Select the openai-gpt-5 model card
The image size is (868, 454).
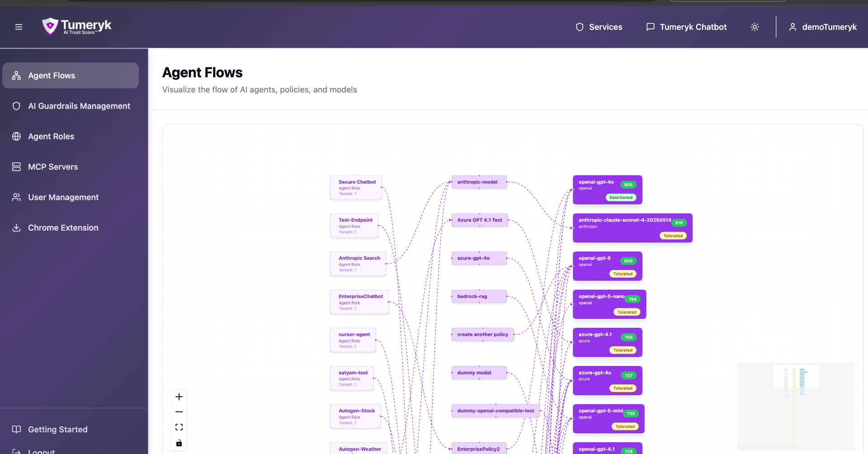pyautogui.click(x=608, y=266)
